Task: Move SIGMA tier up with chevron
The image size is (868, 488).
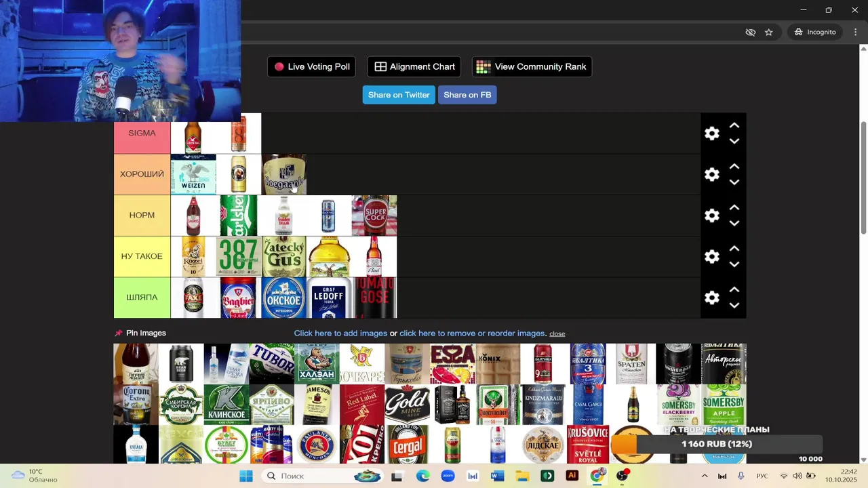Action: (x=734, y=125)
